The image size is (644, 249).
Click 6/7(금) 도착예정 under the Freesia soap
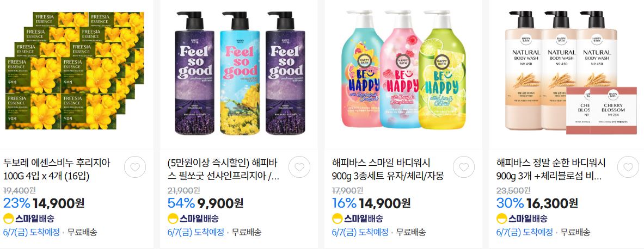pos(31,232)
